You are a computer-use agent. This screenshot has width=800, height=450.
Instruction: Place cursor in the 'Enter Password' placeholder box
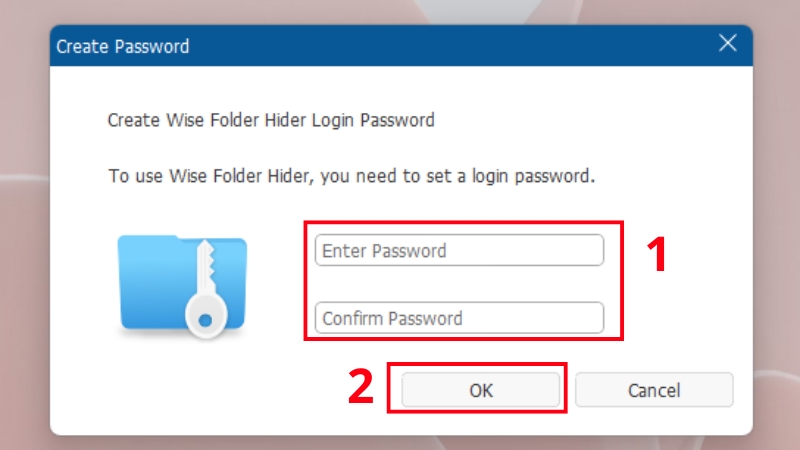coord(459,250)
